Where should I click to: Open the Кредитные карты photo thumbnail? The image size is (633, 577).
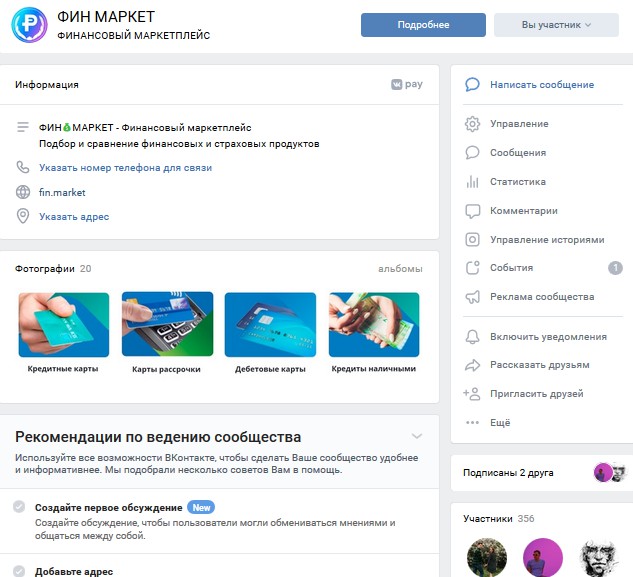[x=64, y=325]
